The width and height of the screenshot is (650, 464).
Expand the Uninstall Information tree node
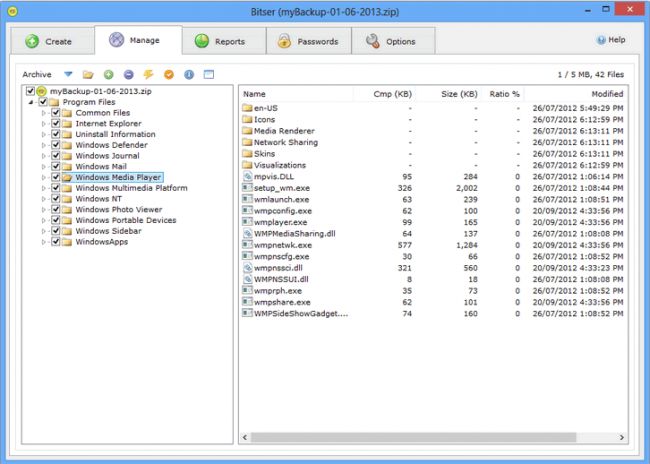pos(44,134)
